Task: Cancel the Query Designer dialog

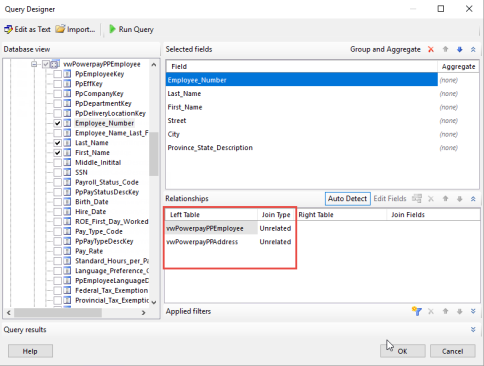Action: 452,351
